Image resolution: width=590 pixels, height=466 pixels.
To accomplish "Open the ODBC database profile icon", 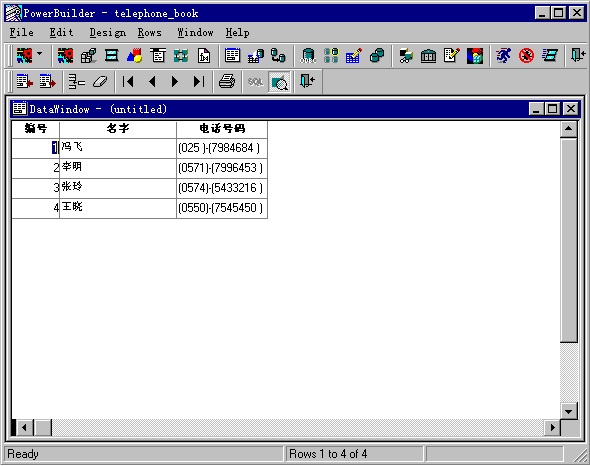I will click(x=308, y=56).
